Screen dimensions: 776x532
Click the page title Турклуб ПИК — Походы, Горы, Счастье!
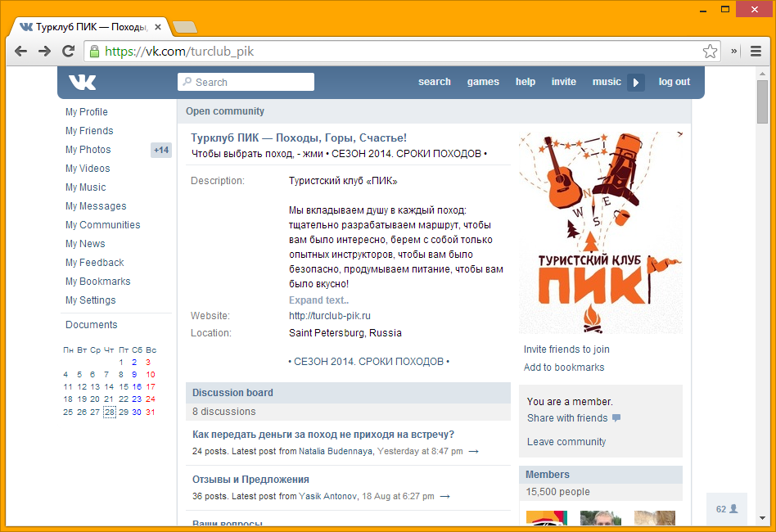[299, 138]
